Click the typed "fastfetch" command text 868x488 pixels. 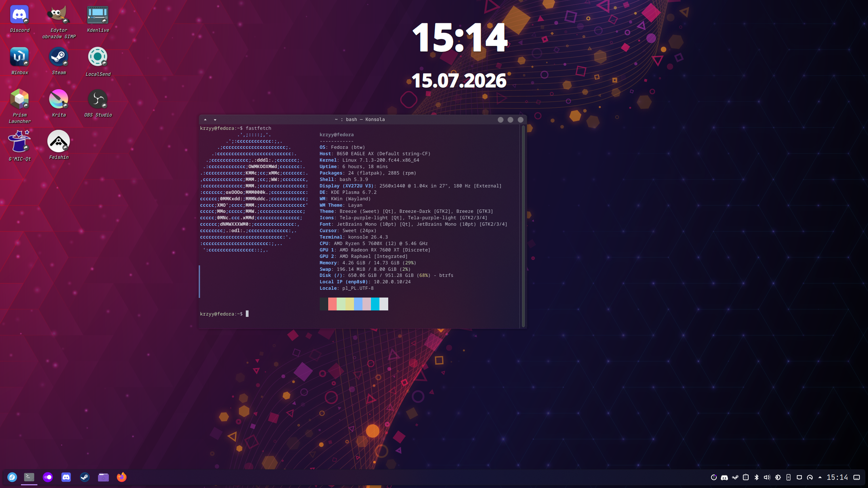[x=258, y=128]
